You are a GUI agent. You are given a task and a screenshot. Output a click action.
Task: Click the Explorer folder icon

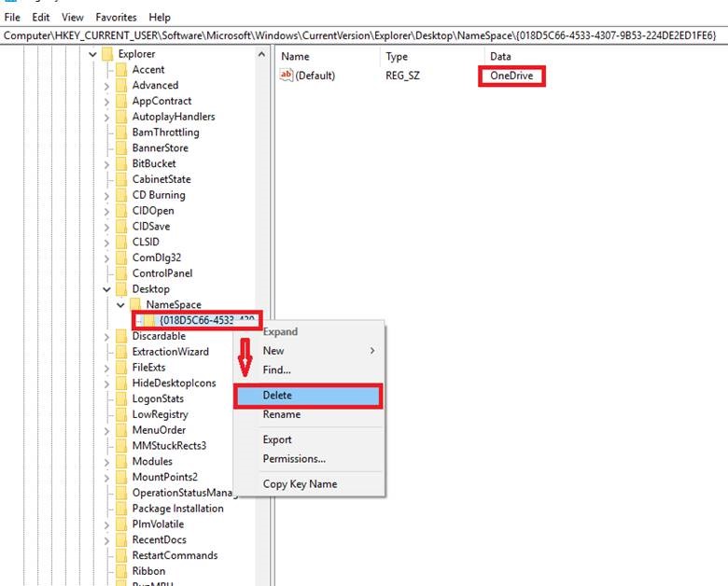pos(107,54)
